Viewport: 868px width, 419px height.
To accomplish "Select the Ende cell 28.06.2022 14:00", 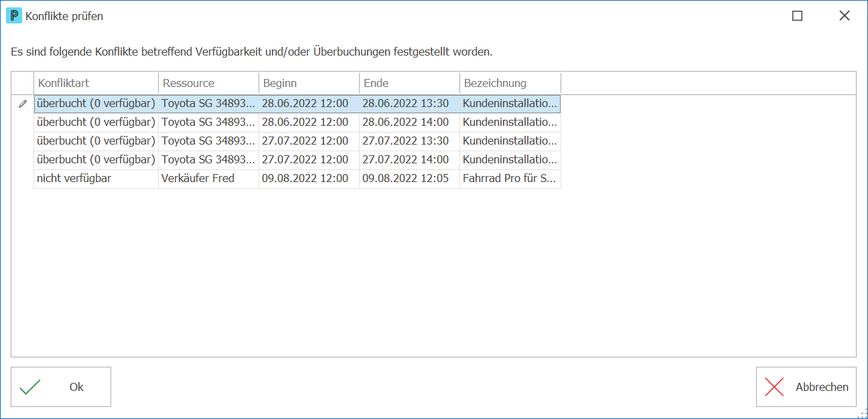I will (410, 122).
